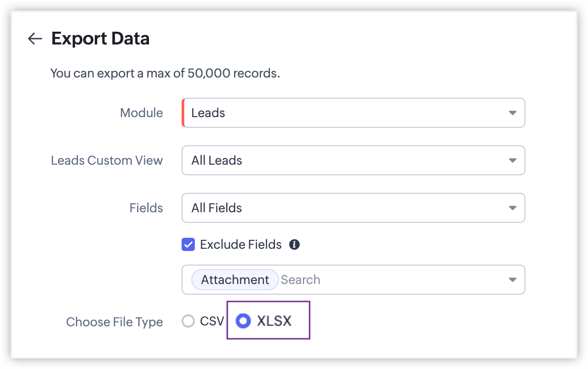Image resolution: width=588 pixels, height=369 pixels.
Task: Click the Choose File Type label
Action: (115, 322)
